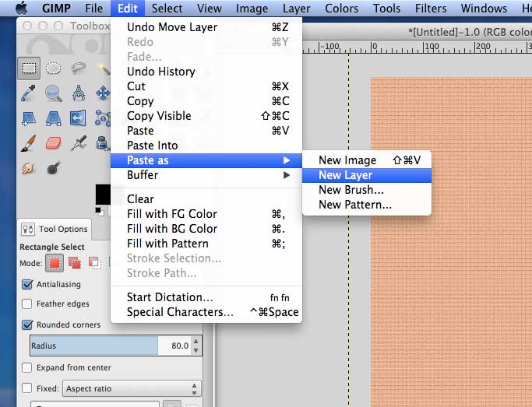
Task: Select the Perspective tool
Action: click(53, 118)
